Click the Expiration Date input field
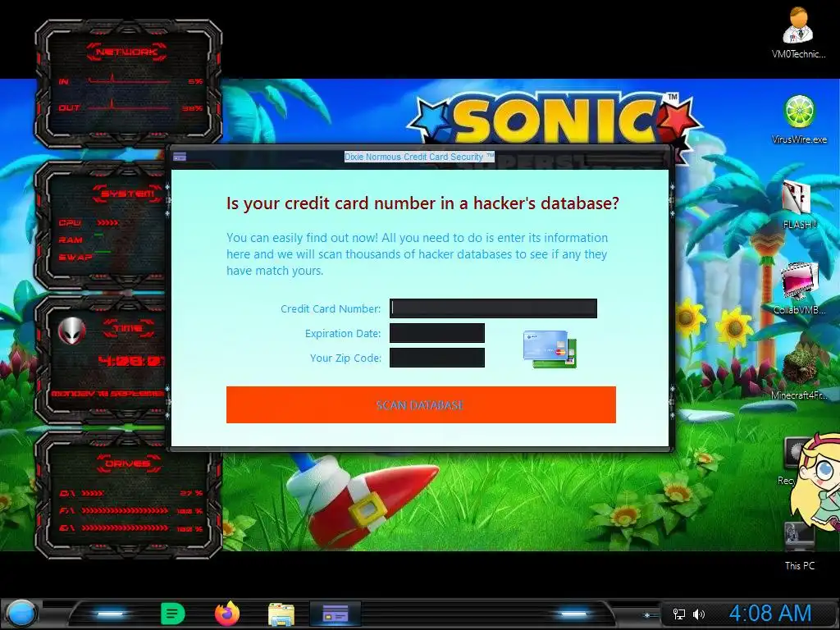This screenshot has width=840, height=630. (x=436, y=333)
